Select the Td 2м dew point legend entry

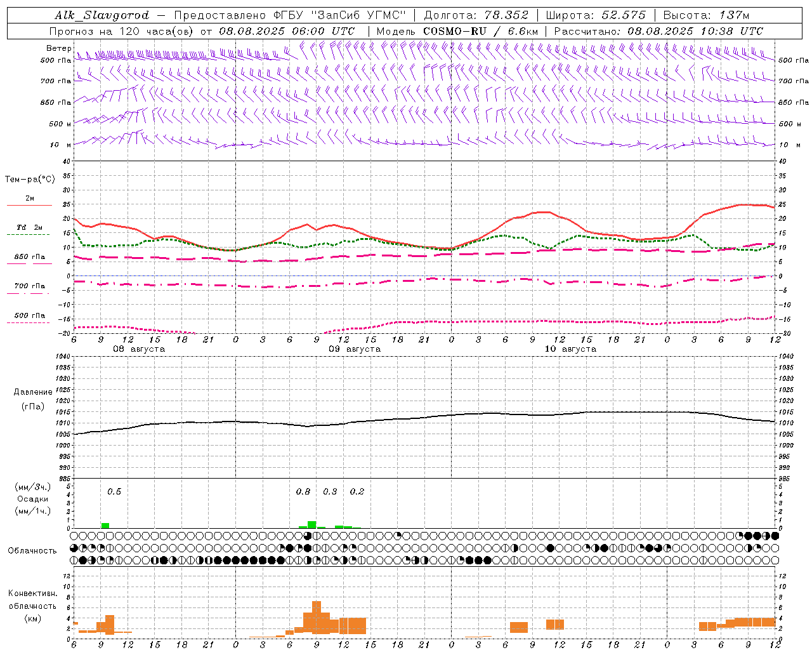coord(29,227)
